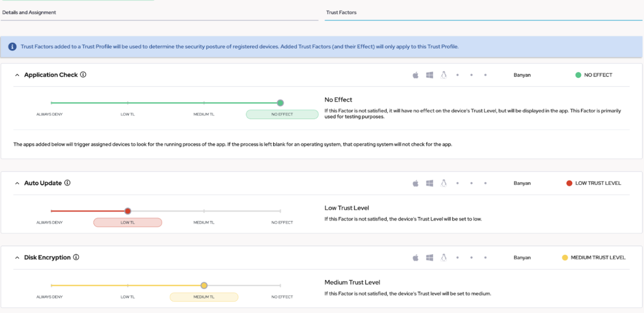
Task: Click the LOW TRUST LEVEL status label
Action: click(x=598, y=183)
